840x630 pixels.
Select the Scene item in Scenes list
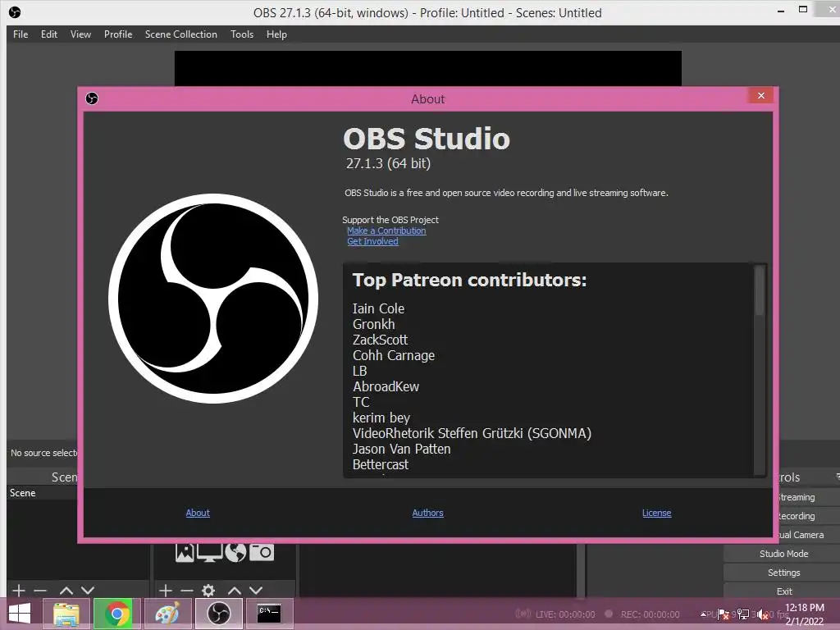(x=43, y=493)
